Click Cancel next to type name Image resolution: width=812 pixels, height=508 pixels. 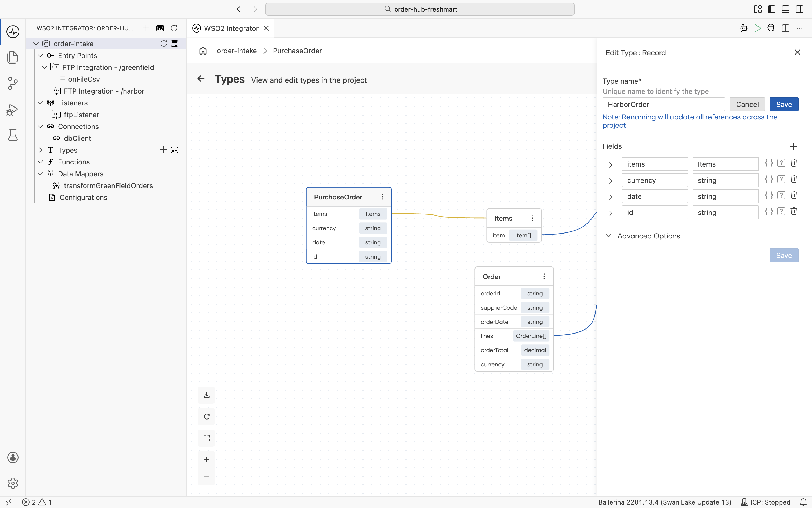pos(747,105)
